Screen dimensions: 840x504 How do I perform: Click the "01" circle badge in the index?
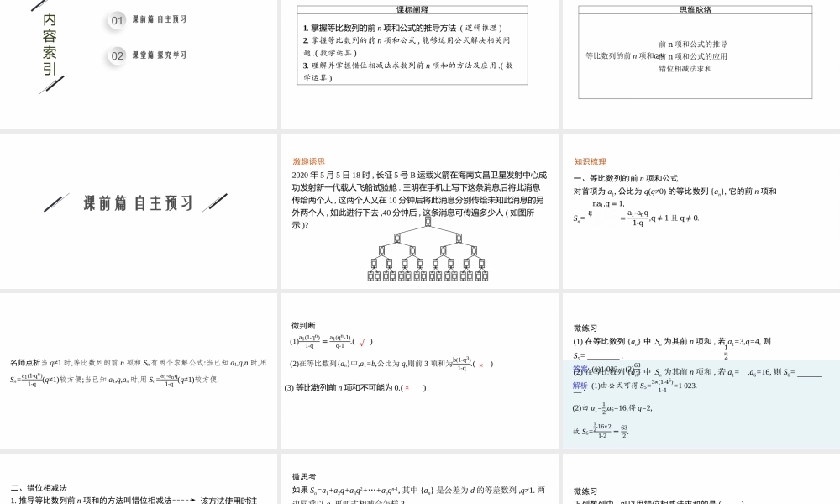[118, 20]
